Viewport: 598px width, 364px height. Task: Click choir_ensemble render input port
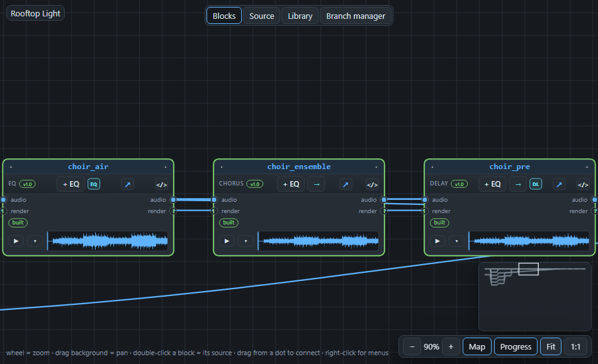(x=214, y=211)
